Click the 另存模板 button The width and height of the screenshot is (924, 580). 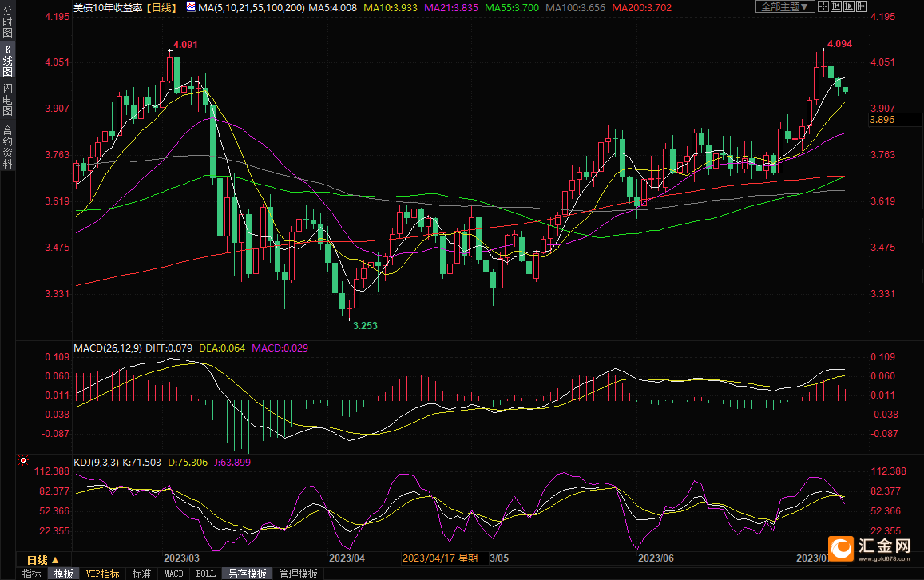click(x=248, y=574)
